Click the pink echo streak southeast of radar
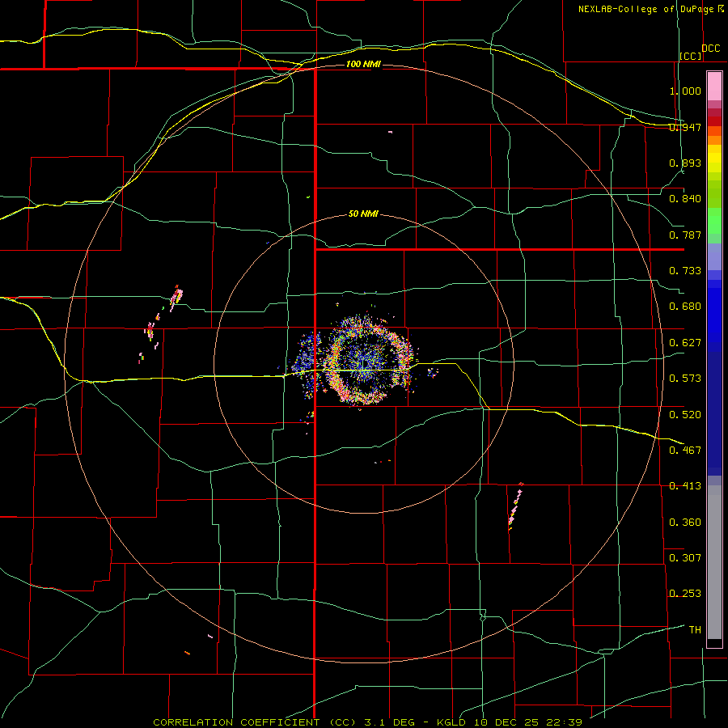Image resolution: width=728 pixels, height=728 pixels. 515,506
